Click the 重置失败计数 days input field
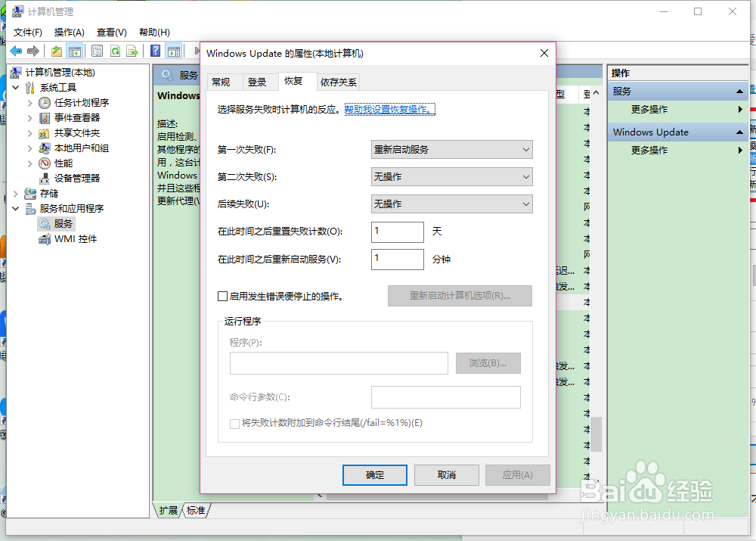The width and height of the screenshot is (756, 541). pyautogui.click(x=398, y=232)
